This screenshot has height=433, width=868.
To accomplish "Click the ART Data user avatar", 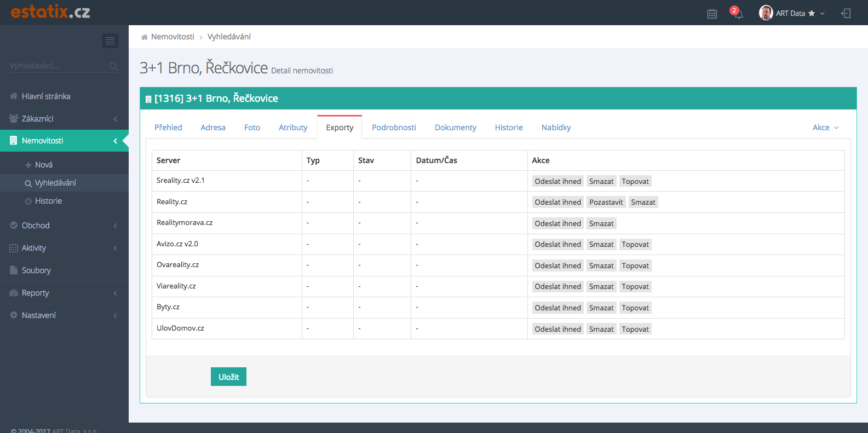I will coord(766,13).
